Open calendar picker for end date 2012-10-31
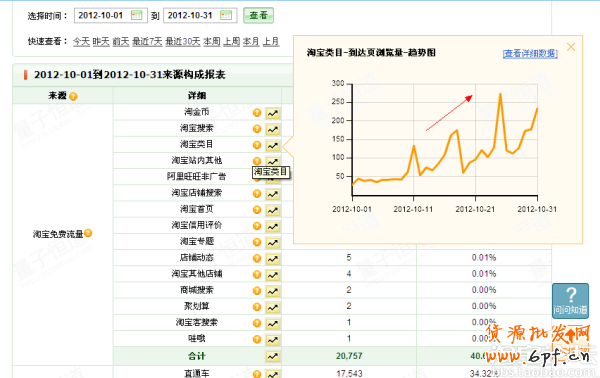600x378 pixels. click(x=226, y=15)
